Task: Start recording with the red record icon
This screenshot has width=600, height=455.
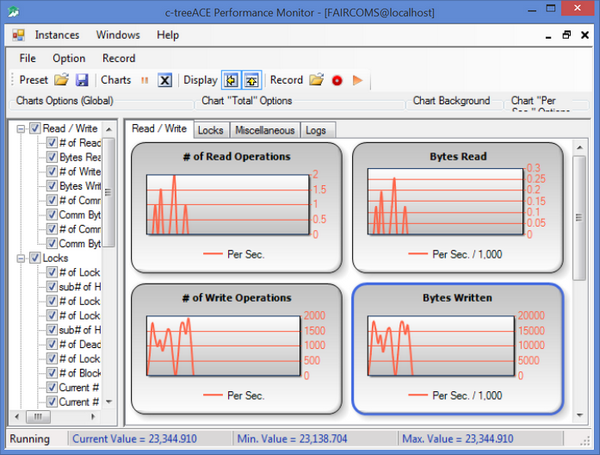Action: coord(337,80)
